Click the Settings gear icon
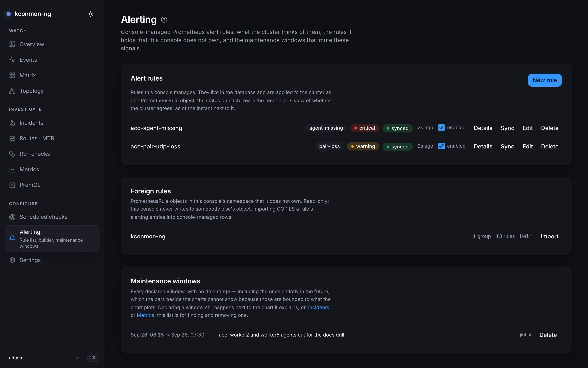The height and width of the screenshot is (368, 588). coord(12,260)
